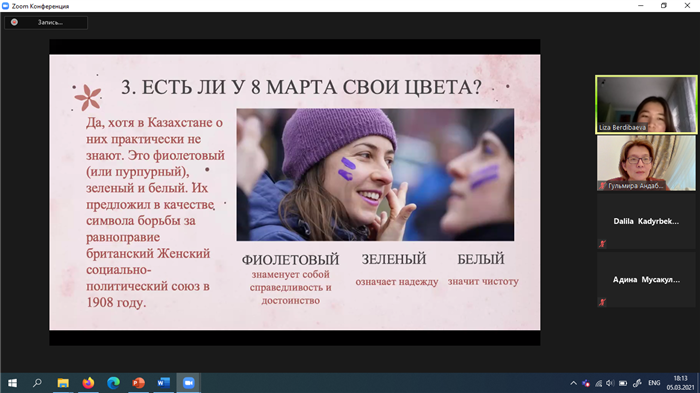Click Гульмира's muted microphone icon
This screenshot has height=393, width=700.
(602, 186)
